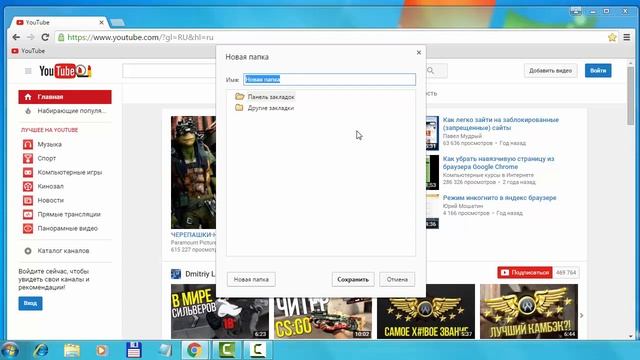Open the В мире сильверов video thumbnail
This screenshot has height=360, width=640.
pos(220,311)
